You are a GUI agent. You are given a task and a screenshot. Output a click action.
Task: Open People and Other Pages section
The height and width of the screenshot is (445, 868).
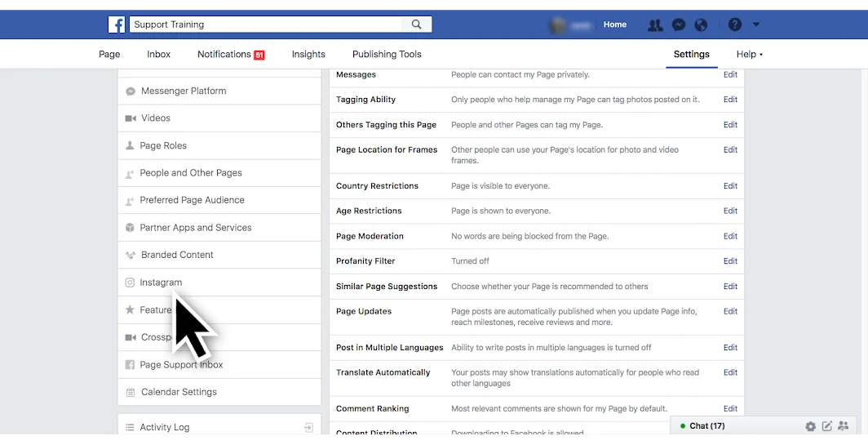point(219,173)
